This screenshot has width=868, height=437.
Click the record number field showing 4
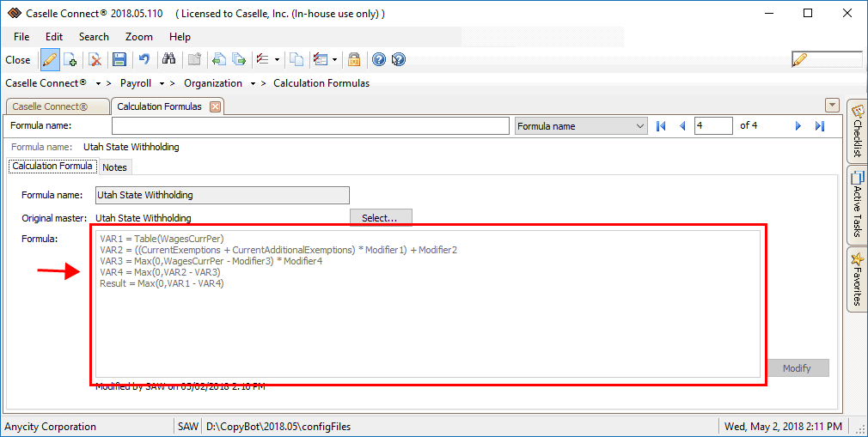[x=713, y=125]
